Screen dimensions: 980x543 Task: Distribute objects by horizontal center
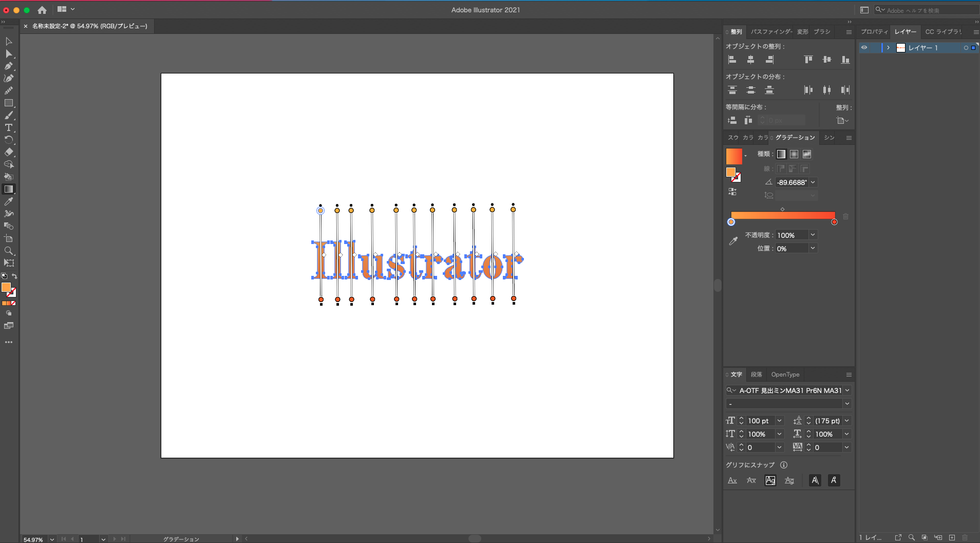[x=827, y=90]
